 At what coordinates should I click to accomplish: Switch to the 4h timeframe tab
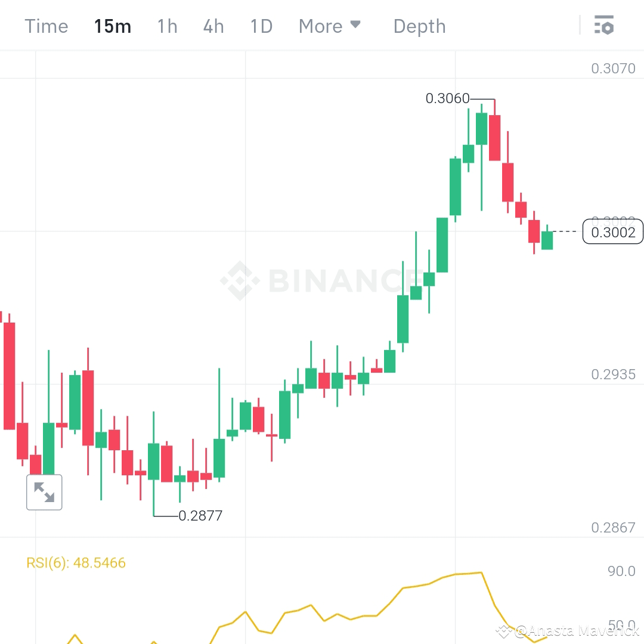(213, 26)
